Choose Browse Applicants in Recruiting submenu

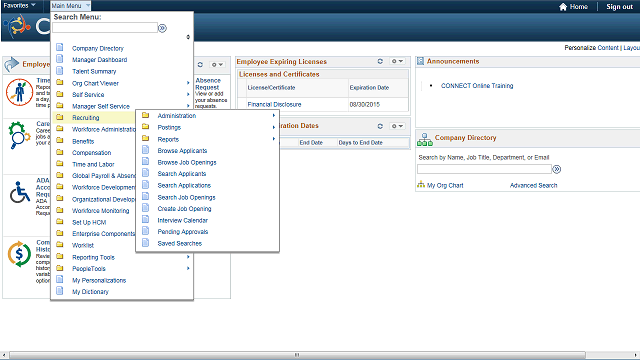tap(182, 151)
